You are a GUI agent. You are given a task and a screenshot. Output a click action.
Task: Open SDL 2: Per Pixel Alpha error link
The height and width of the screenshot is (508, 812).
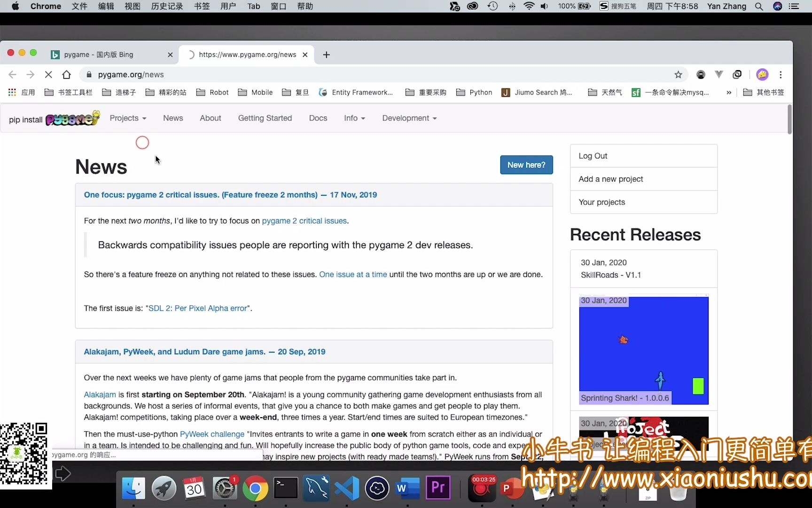click(197, 308)
